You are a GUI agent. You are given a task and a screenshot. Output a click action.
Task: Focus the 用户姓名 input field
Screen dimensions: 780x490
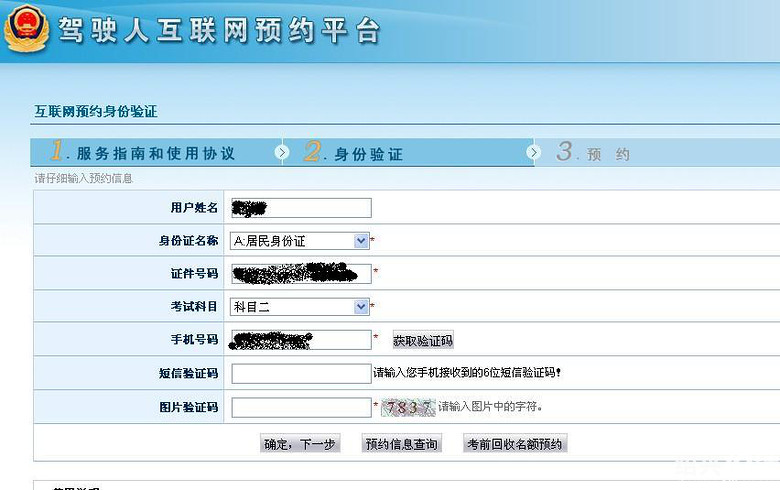coord(301,208)
